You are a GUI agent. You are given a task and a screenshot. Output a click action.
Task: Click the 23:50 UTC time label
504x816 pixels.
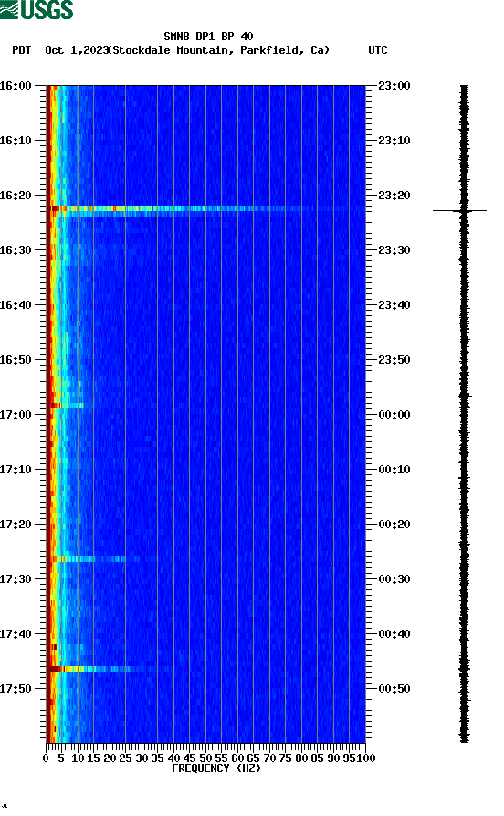(x=394, y=360)
